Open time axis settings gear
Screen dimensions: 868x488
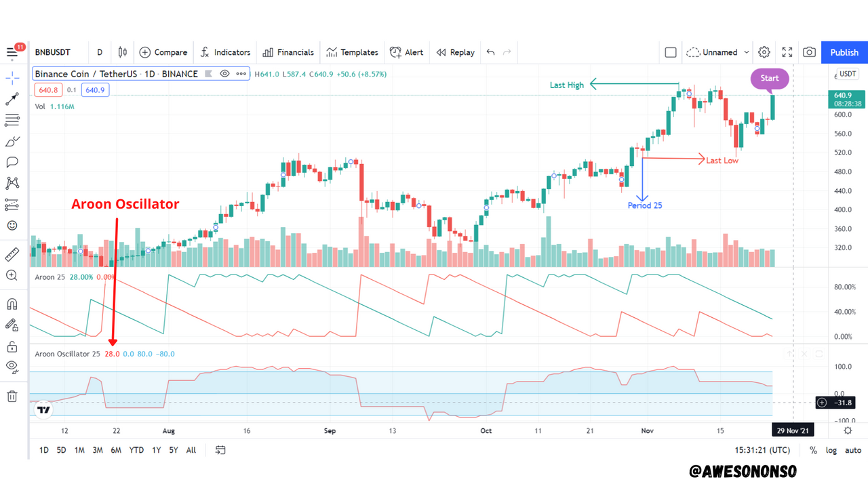click(848, 430)
